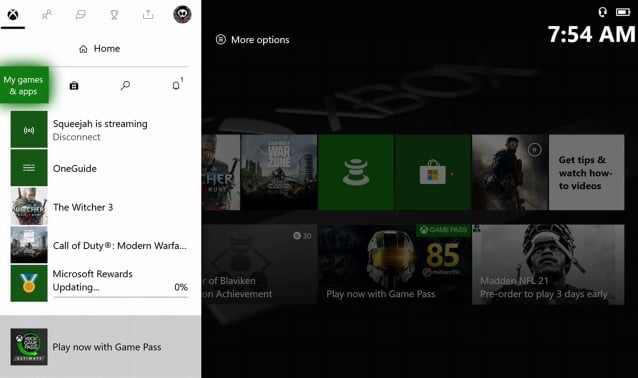This screenshot has height=378, width=638.
Task: Open the Xbox guide home tab
Action: point(13,15)
